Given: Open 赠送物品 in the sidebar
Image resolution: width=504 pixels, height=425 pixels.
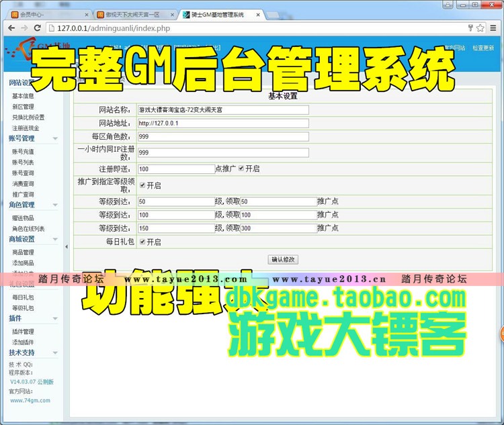Looking at the screenshot, I should tap(23, 218).
